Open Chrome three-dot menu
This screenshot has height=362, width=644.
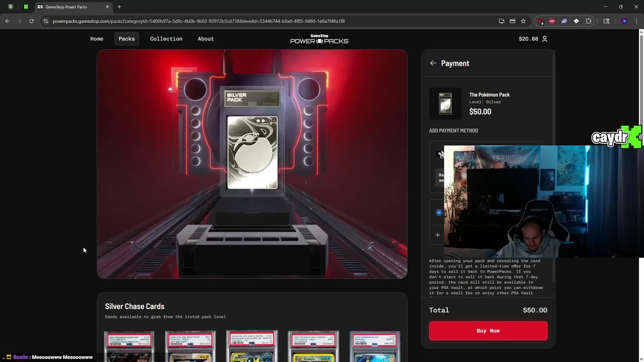tap(636, 21)
